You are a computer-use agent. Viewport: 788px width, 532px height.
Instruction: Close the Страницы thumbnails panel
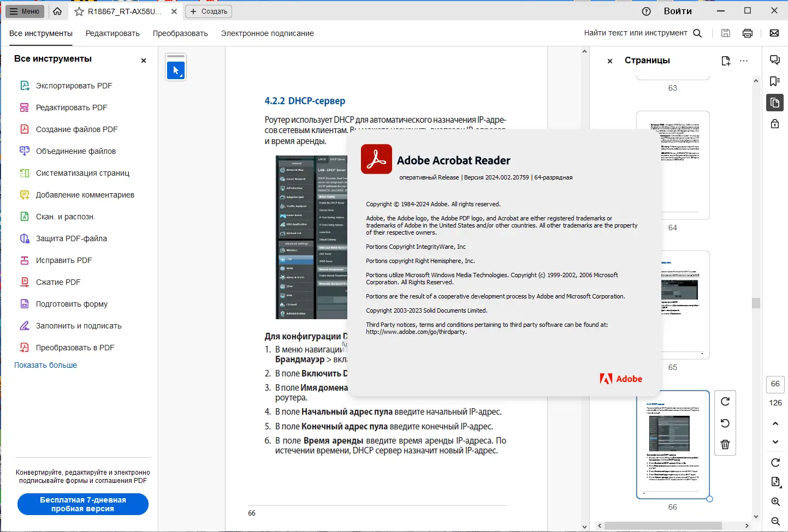[610, 61]
